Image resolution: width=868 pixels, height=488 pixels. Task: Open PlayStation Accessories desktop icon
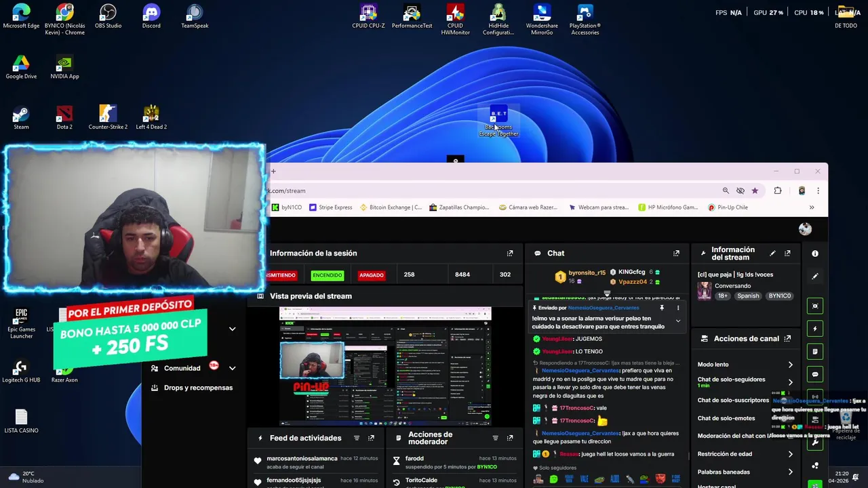(585, 20)
